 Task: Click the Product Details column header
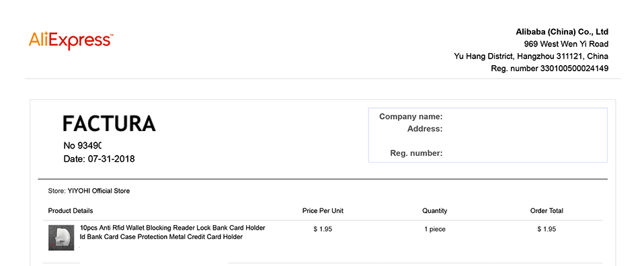pos(71,211)
